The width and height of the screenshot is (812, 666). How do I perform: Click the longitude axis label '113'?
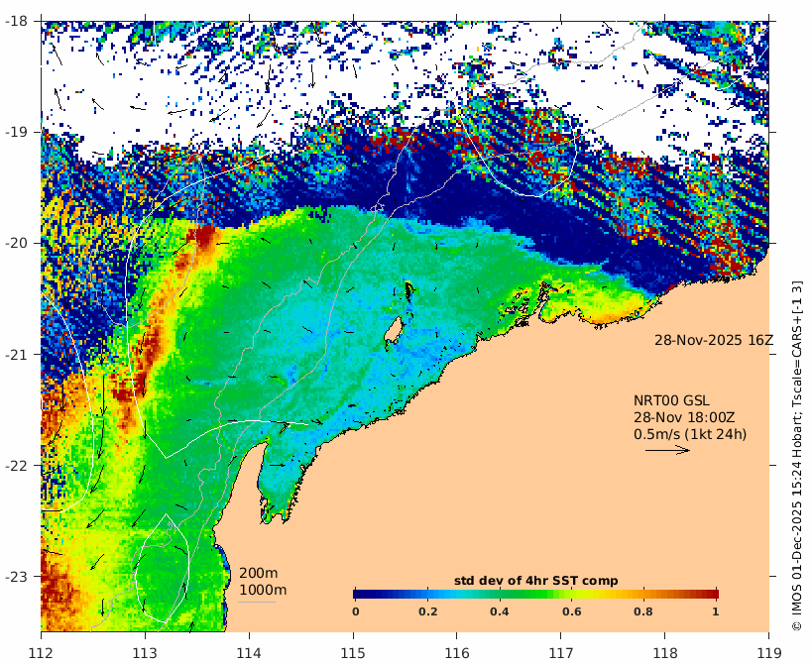click(146, 652)
